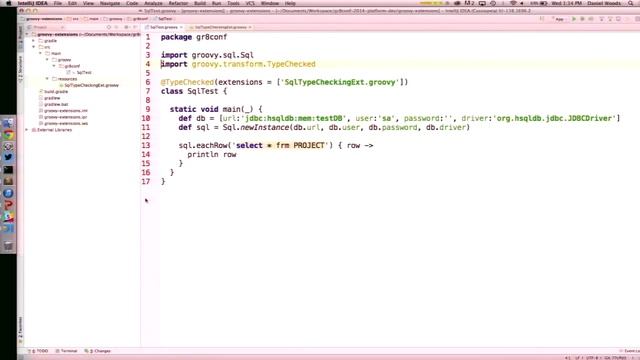Switch to the SqlTest.groovy editor tab

(164, 27)
